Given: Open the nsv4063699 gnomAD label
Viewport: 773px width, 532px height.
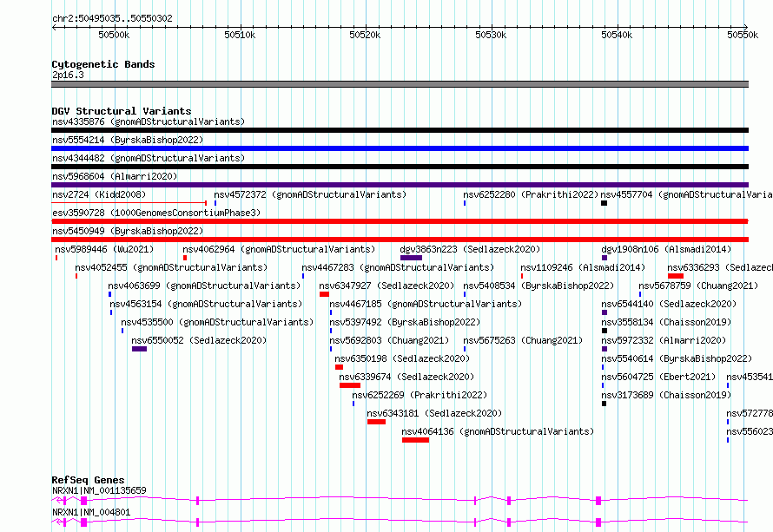Looking at the screenshot, I should click(204, 286).
